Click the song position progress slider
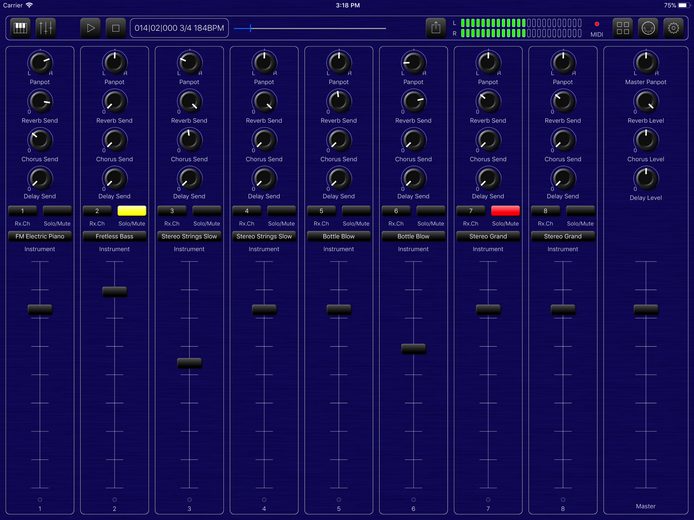 310,28
